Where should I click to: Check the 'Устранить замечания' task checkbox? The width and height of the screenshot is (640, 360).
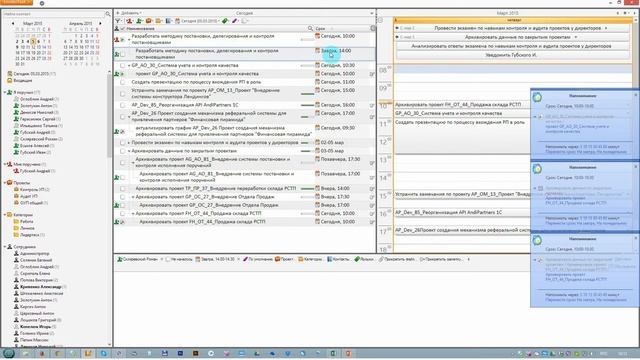[122, 94]
